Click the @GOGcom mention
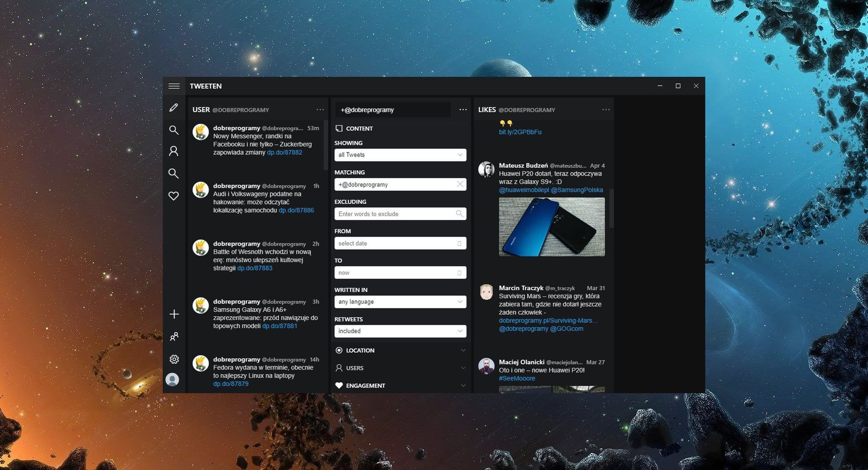The image size is (868, 470). pos(567,329)
